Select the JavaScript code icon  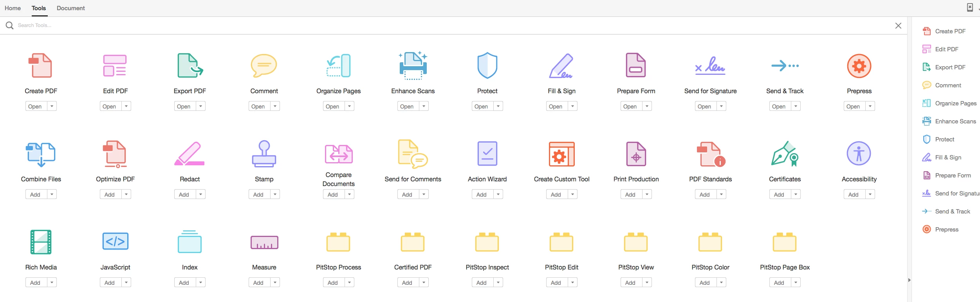[x=115, y=241]
